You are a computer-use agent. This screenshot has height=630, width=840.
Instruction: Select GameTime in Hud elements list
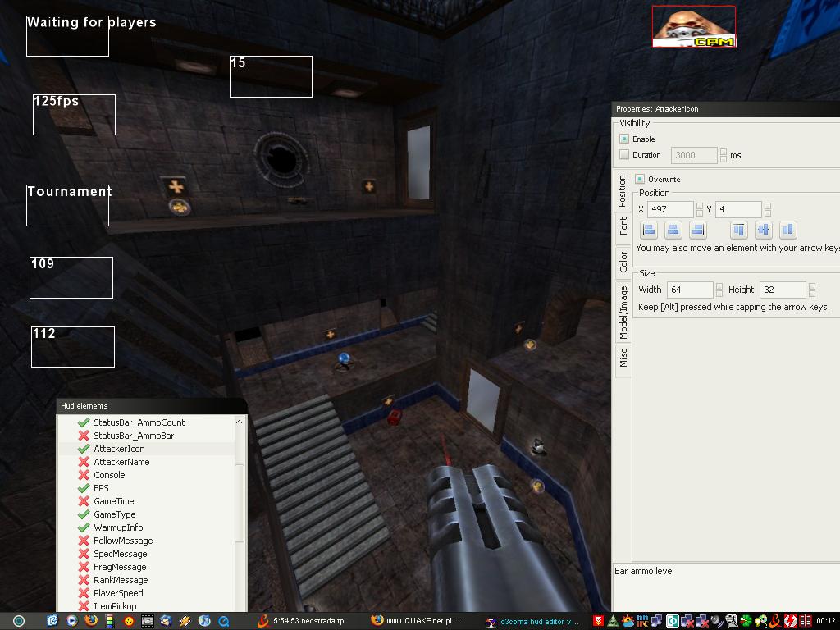[x=113, y=501]
